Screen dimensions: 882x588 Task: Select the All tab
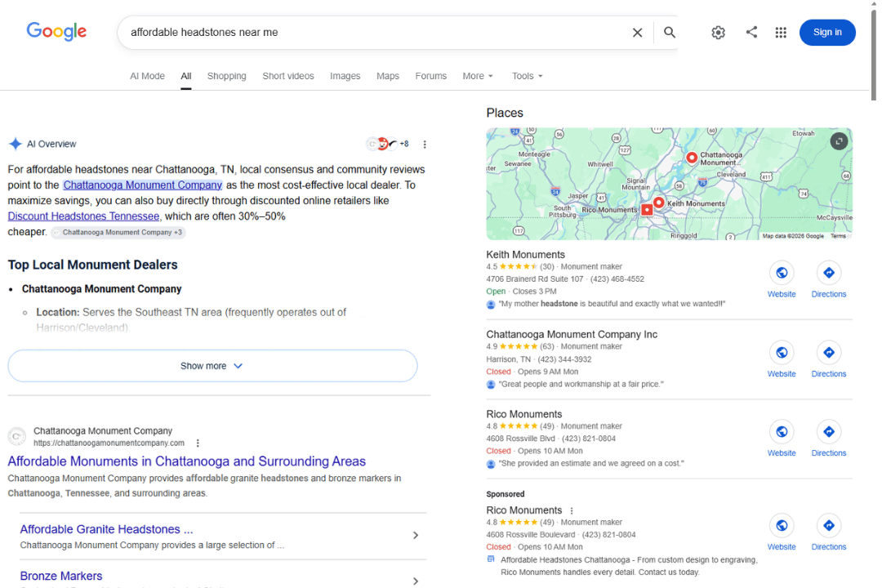pyautogui.click(x=186, y=76)
